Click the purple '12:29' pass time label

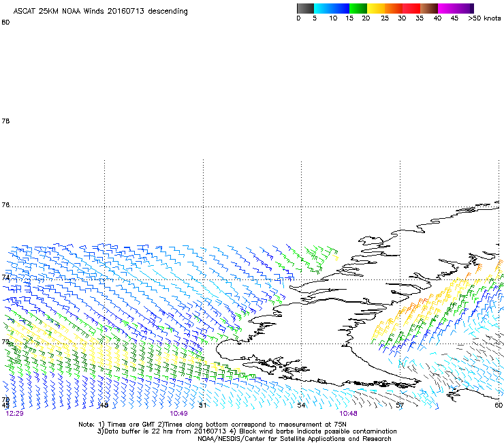[x=14, y=414]
